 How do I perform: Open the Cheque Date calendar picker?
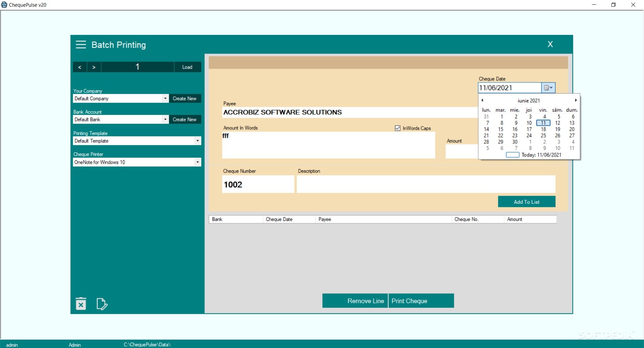548,88
